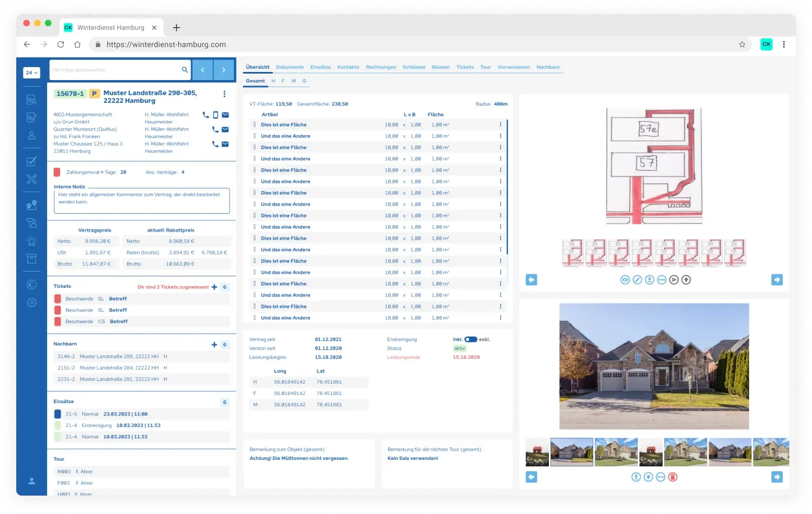Go to the next contract with right chevron

(x=224, y=70)
